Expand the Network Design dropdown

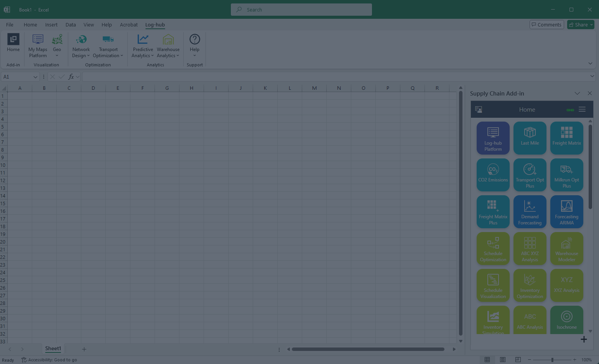pos(81,46)
